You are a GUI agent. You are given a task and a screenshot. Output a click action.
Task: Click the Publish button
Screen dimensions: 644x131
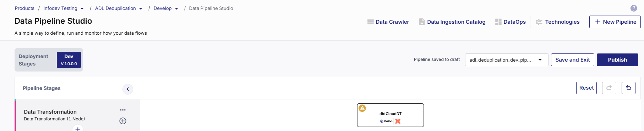coord(617,60)
